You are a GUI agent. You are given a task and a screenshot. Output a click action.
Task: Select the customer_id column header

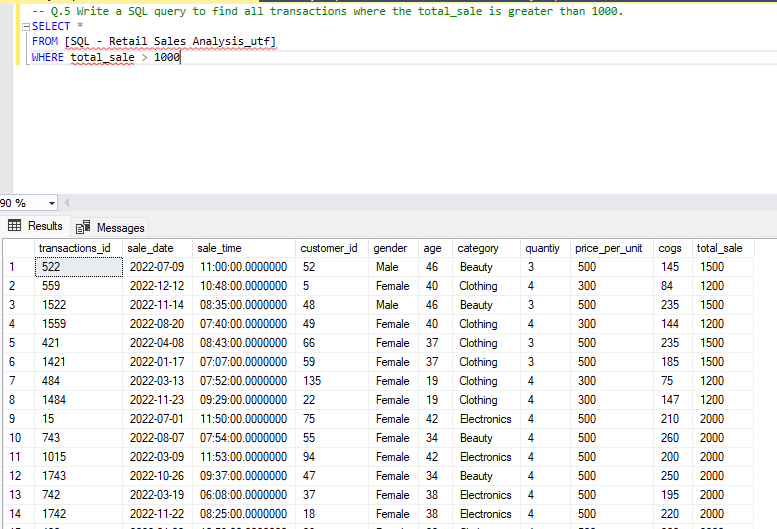(332, 248)
